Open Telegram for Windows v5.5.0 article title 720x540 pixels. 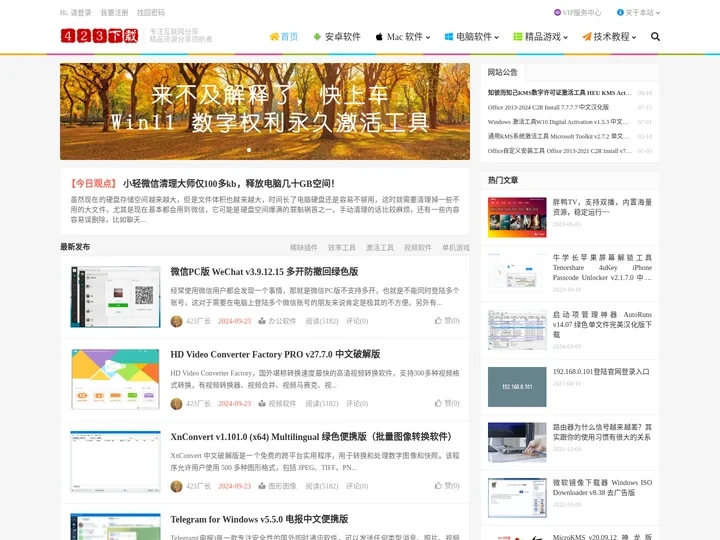pos(259,519)
